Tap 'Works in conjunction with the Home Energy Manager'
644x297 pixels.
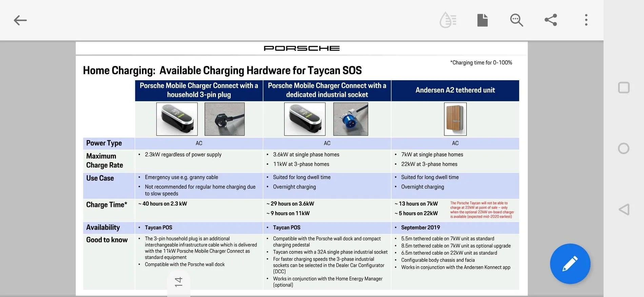click(327, 282)
